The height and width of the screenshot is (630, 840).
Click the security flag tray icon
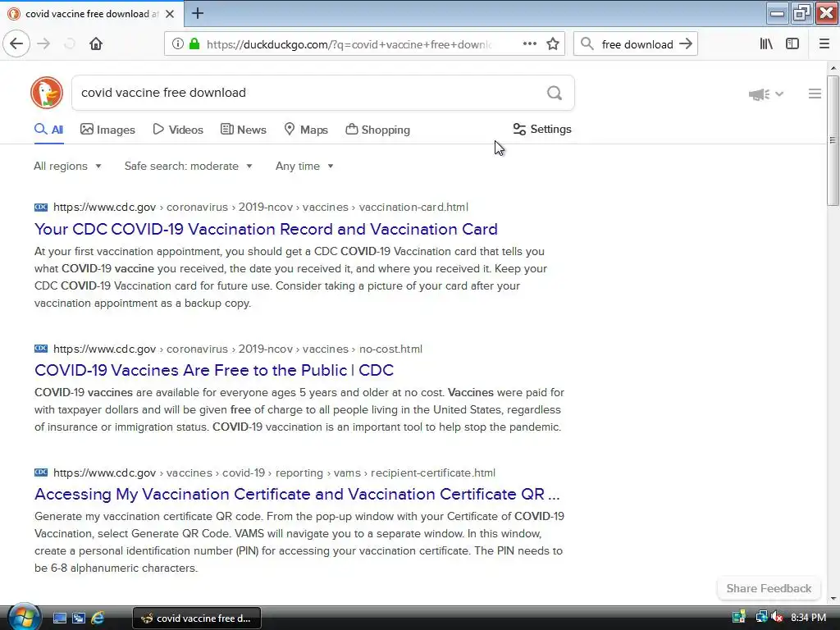[739, 617]
